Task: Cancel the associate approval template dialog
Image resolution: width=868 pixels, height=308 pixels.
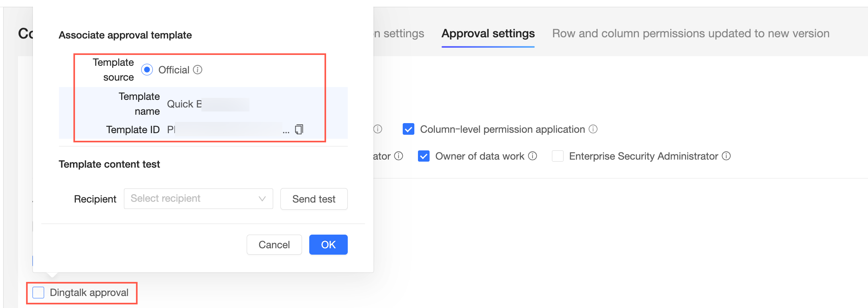Action: [x=274, y=245]
